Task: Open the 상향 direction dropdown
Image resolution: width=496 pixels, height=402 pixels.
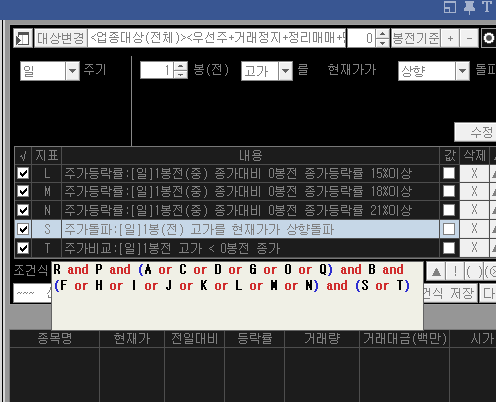Action: pyautogui.click(x=462, y=71)
